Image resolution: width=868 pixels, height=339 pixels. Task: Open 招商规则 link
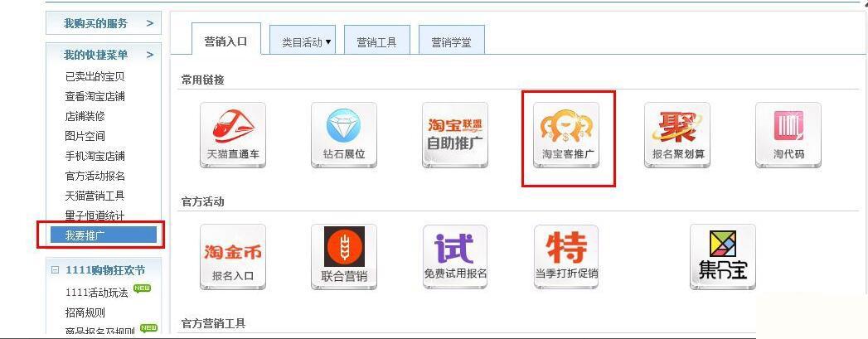(x=85, y=312)
